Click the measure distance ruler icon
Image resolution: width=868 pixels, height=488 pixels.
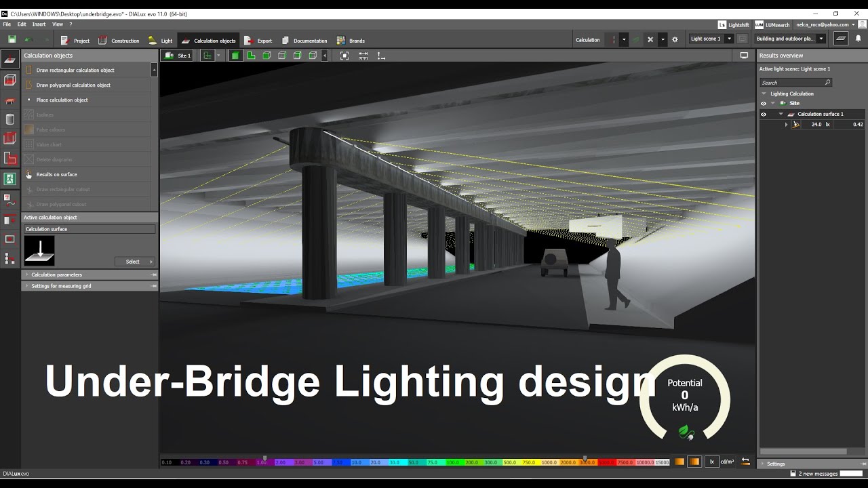pos(363,56)
